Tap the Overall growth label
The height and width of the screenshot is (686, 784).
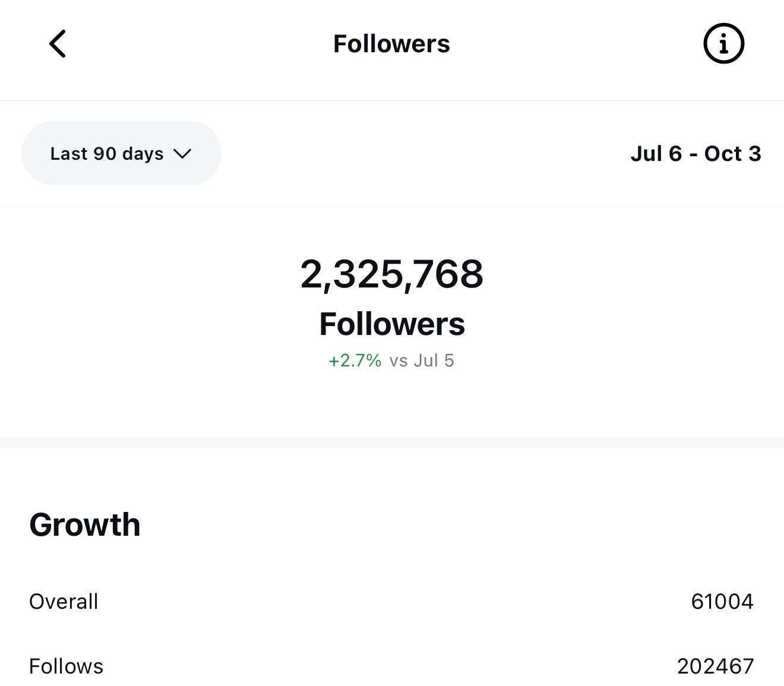point(64,602)
